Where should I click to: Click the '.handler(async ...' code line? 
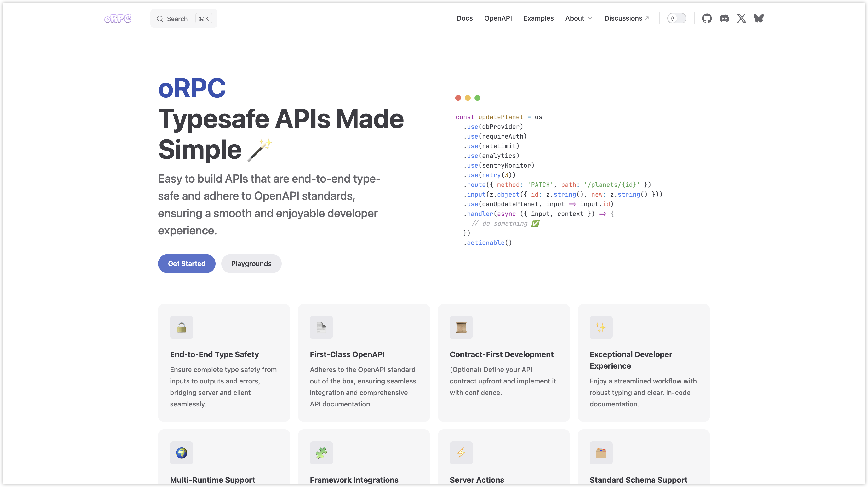pos(538,214)
